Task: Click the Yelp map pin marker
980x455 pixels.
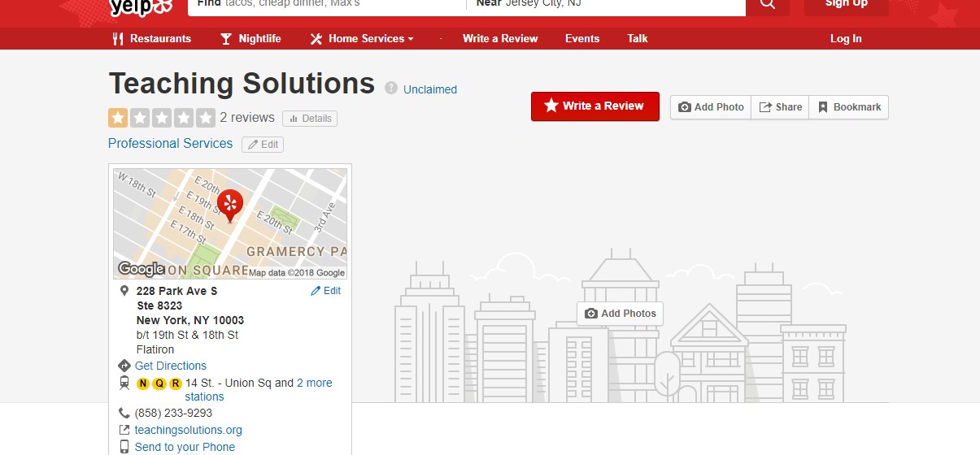Action: click(x=230, y=206)
